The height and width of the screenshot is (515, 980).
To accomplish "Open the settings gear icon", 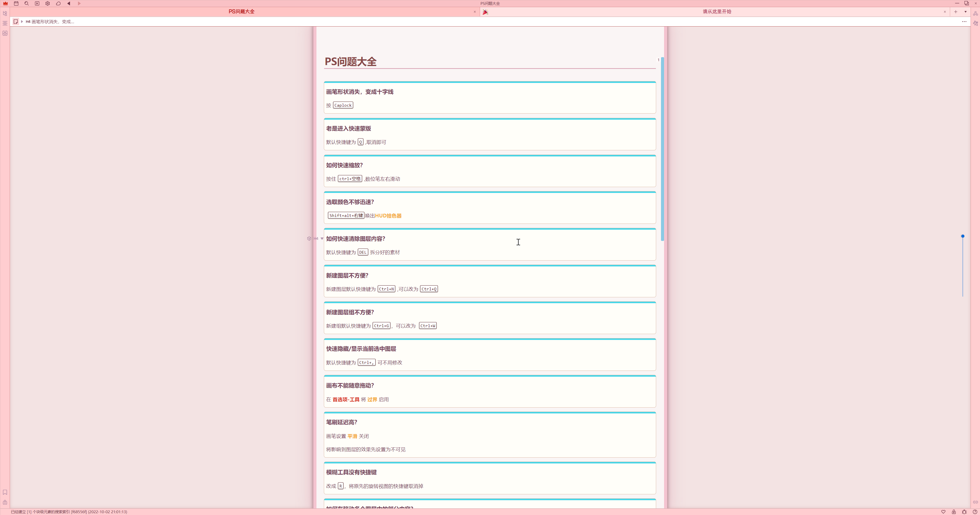I will (47, 3).
